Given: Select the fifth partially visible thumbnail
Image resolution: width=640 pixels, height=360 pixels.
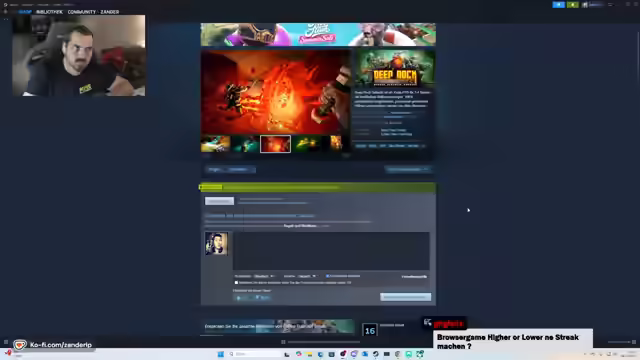Looking at the screenshot, I should pos(336,144).
